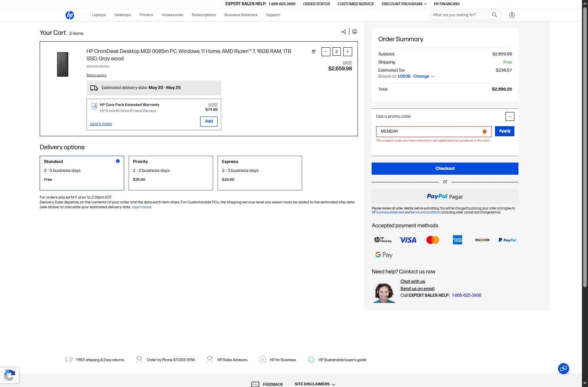Screen dimensions: 588x387
Task: Click the HP Financing payment icon
Action: click(x=383, y=240)
